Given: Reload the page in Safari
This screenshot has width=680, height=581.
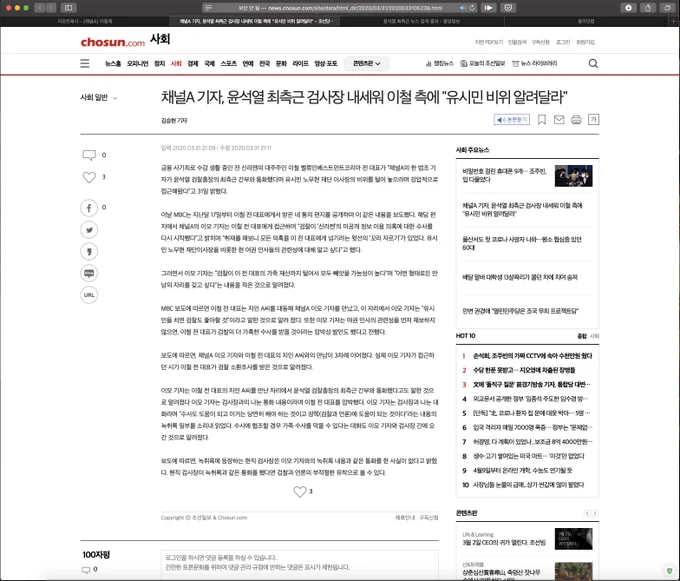Looking at the screenshot, I should pyautogui.click(x=472, y=8).
